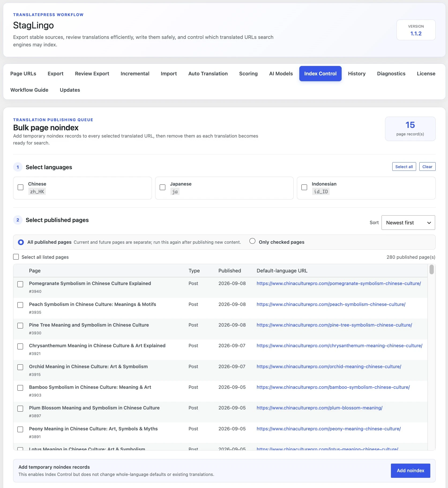The width and height of the screenshot is (448, 488).
Task: Click the Add noindex button
Action: (410, 471)
